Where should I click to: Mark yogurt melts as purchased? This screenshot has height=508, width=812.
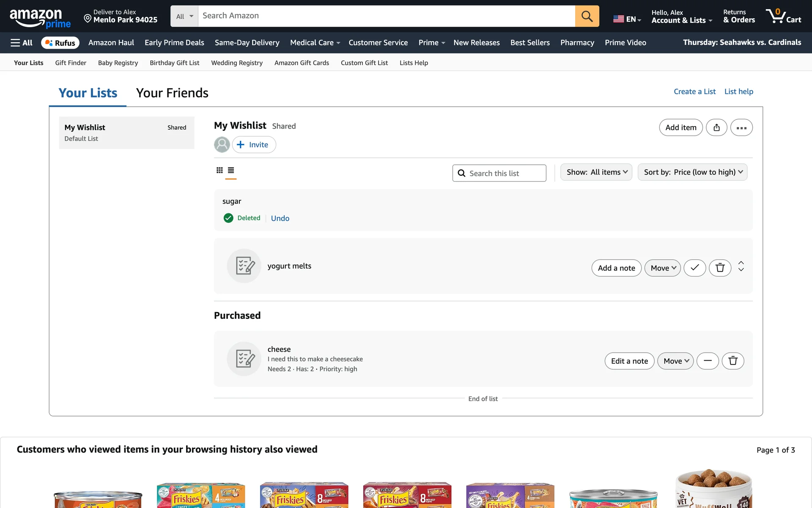(694, 268)
